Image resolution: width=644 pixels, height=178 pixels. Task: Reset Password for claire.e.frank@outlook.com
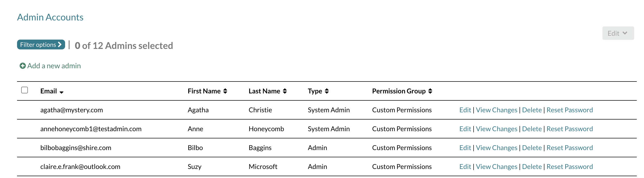coord(569,167)
